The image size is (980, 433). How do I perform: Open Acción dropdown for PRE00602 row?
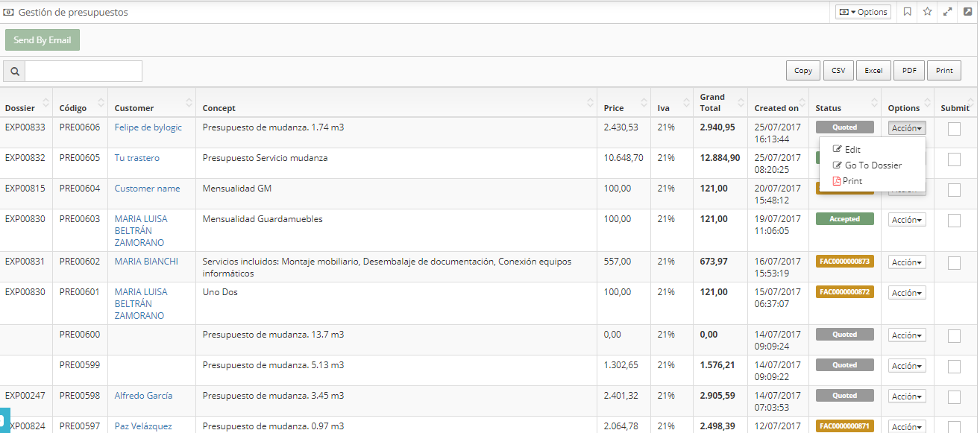click(907, 262)
